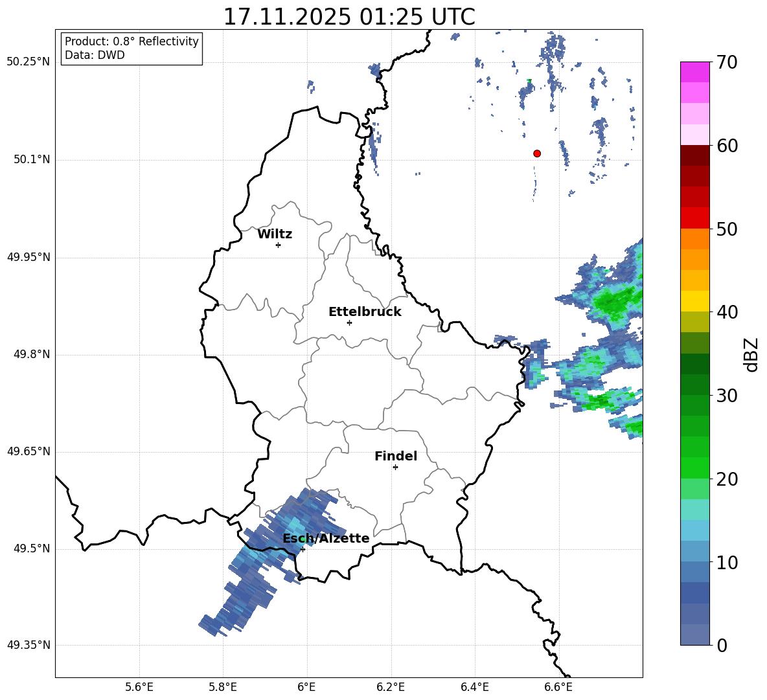
Task: Click the 6.2°E longitude label
Action: pyautogui.click(x=391, y=687)
